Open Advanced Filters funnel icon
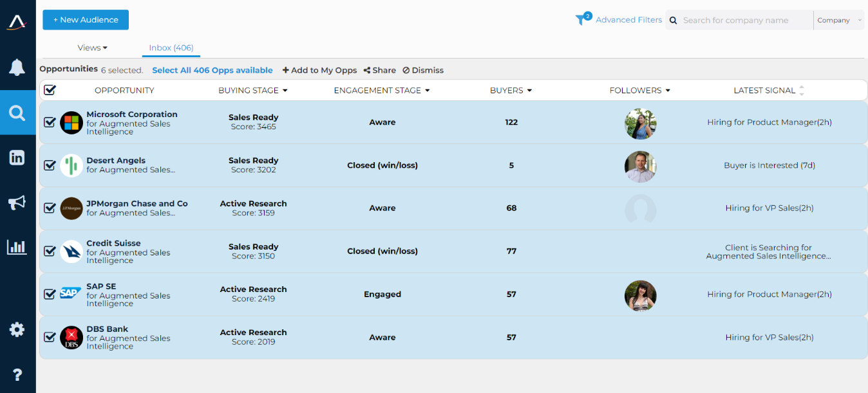868x393 pixels. click(583, 19)
